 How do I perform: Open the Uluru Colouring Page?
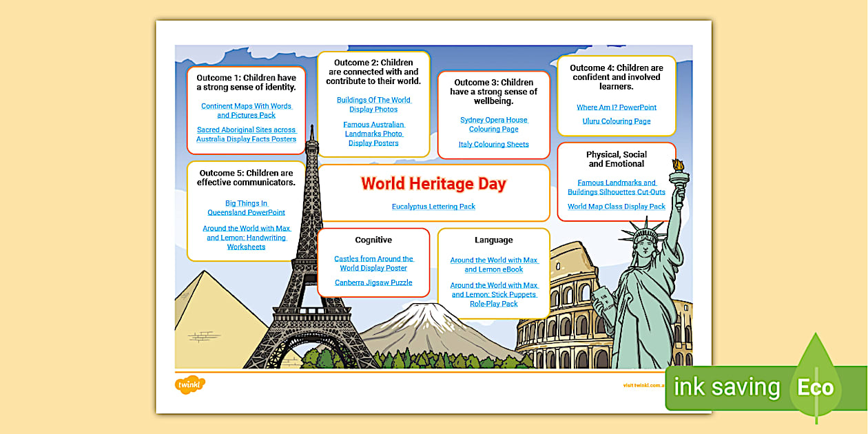pos(617,121)
